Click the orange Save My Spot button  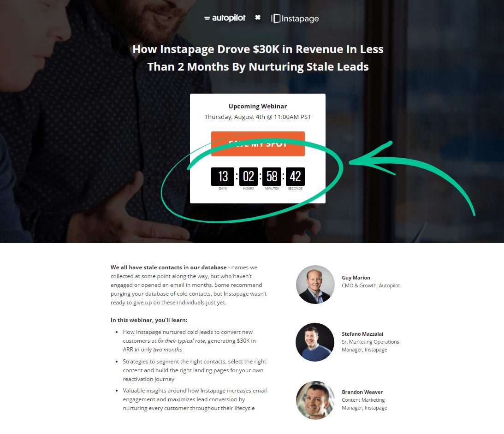tap(258, 144)
